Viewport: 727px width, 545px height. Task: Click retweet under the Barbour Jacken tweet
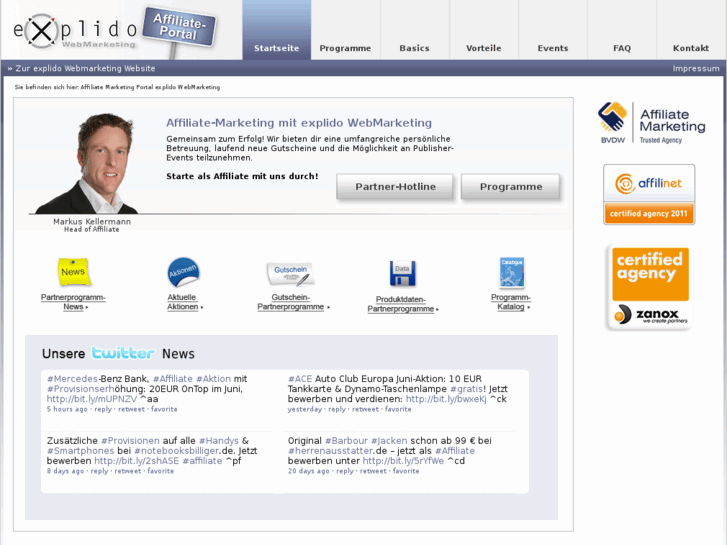373,471
